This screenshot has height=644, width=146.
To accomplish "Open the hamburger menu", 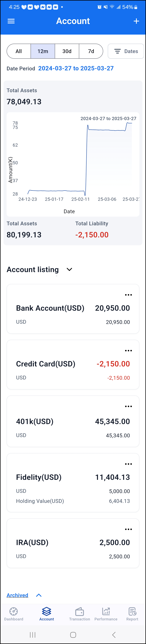I will pos(11,21).
